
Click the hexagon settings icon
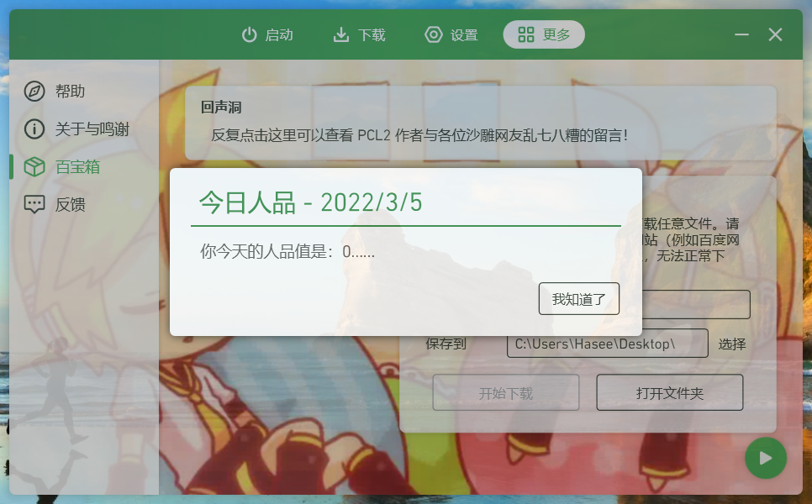[x=434, y=34]
